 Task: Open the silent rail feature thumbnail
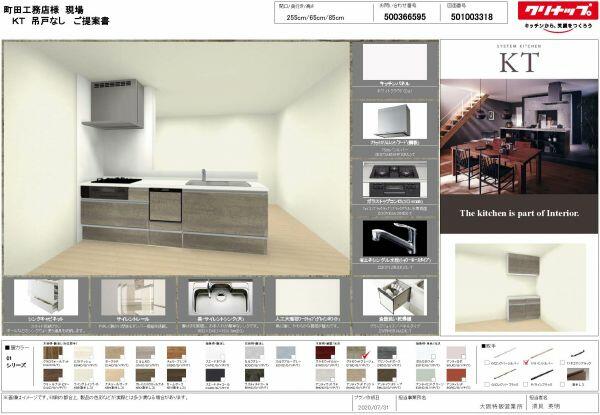click(133, 297)
